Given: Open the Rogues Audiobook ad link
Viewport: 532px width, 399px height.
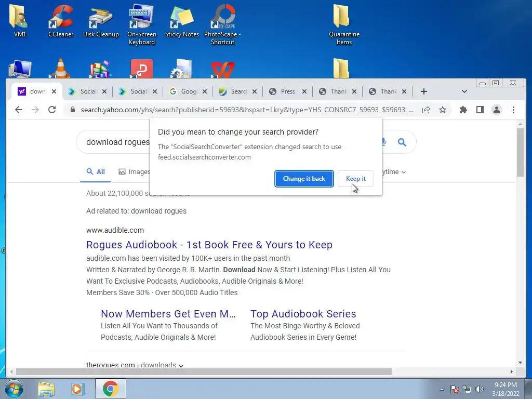Looking at the screenshot, I should 209,245.
